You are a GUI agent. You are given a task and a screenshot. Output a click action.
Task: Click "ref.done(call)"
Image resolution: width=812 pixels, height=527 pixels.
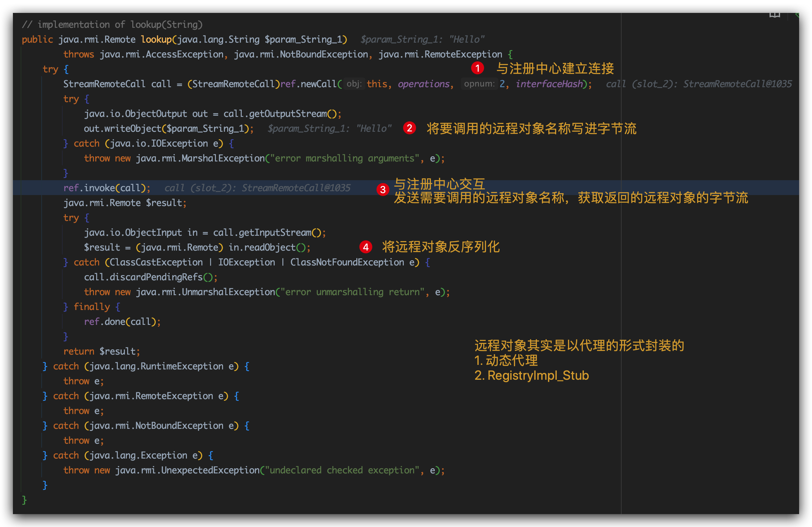point(120,322)
